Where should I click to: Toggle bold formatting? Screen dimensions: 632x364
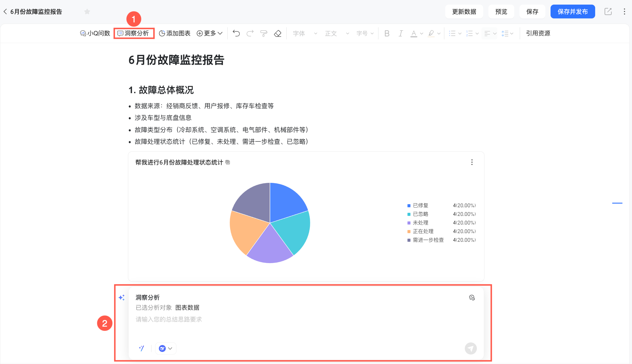tap(387, 33)
